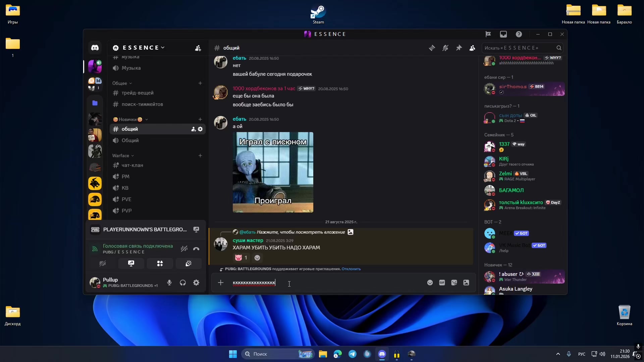
Task: Disconnect from the voice channel
Action: click(196, 249)
